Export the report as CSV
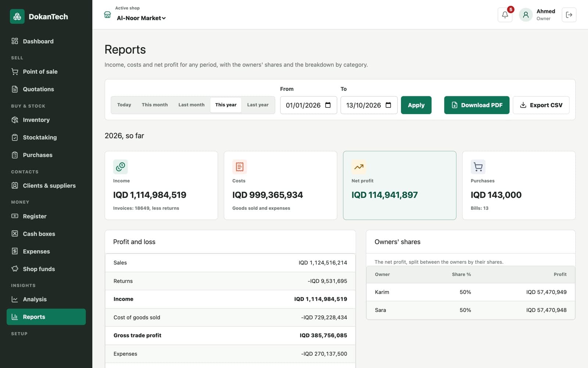Image resolution: width=588 pixels, height=368 pixels. (541, 105)
